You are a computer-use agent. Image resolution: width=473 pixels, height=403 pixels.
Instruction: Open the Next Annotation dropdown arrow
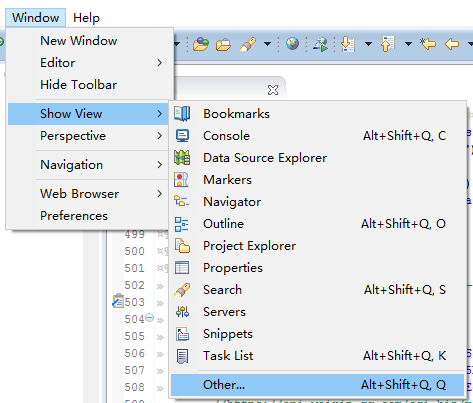click(368, 44)
